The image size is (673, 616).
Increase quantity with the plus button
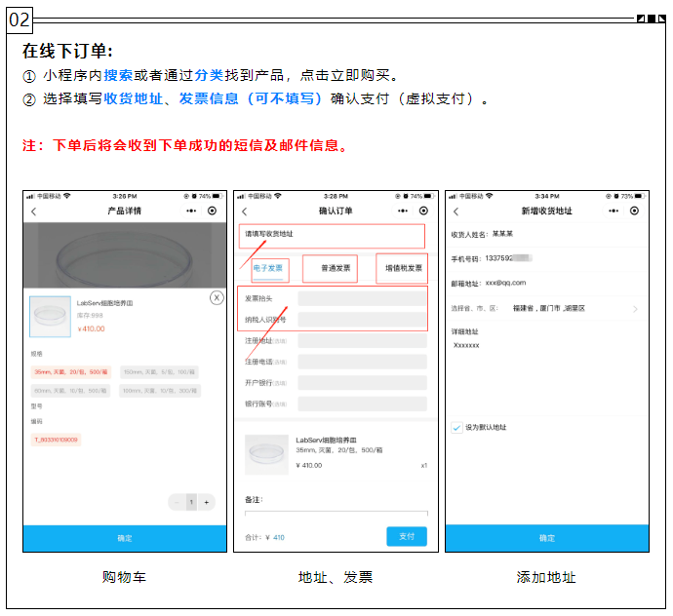pos(207,502)
